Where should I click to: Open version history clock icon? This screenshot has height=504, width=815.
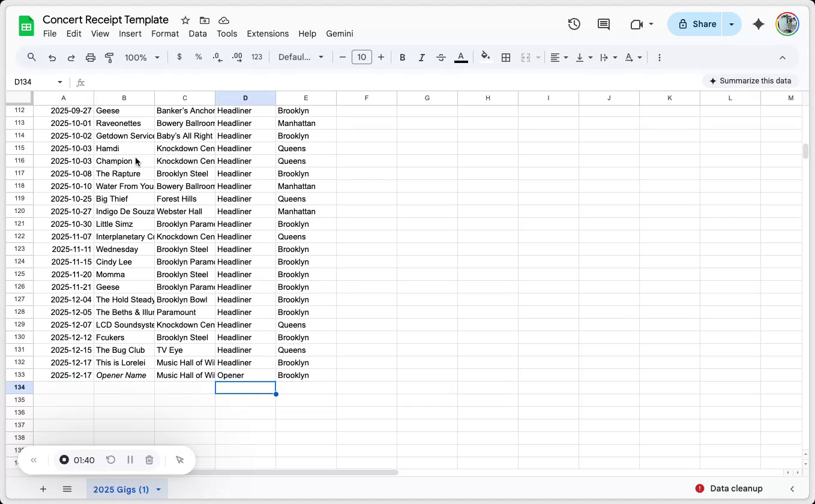tap(574, 24)
